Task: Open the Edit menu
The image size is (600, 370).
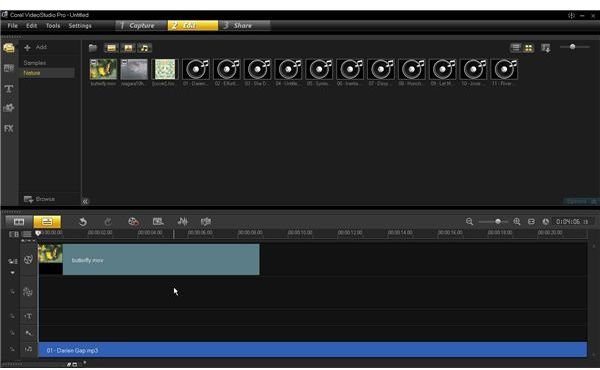Action: (32, 26)
